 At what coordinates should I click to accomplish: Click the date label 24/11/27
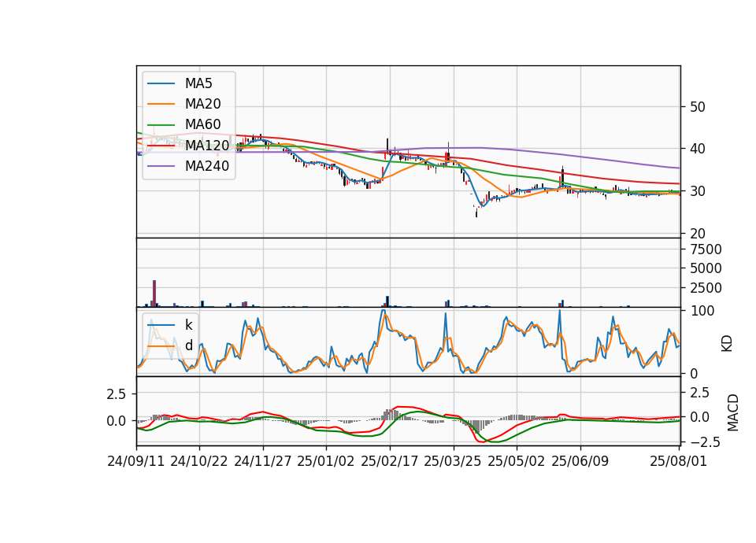[263, 461]
